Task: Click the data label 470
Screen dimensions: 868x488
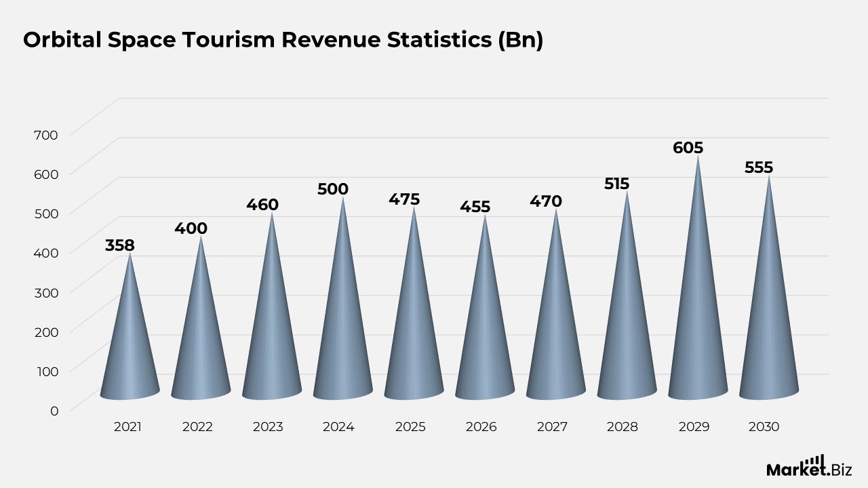Action: click(x=546, y=201)
